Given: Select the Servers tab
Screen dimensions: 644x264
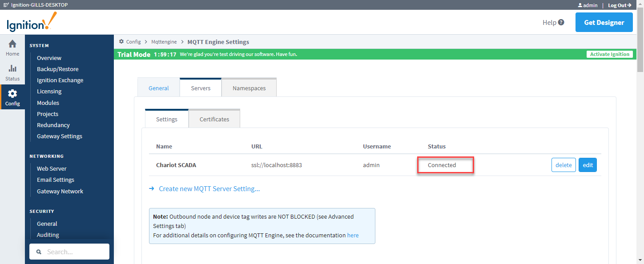Looking at the screenshot, I should 201,88.
